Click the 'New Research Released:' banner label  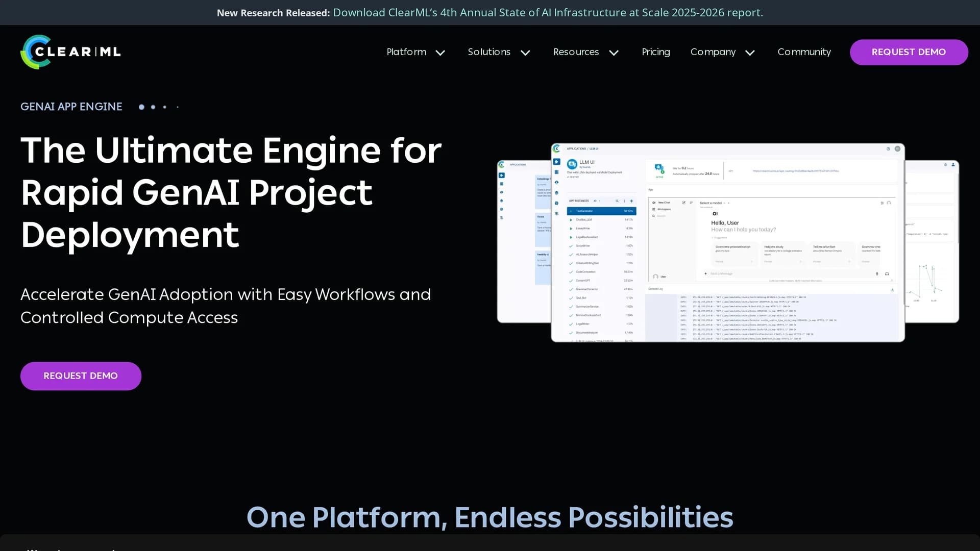pyautogui.click(x=273, y=13)
